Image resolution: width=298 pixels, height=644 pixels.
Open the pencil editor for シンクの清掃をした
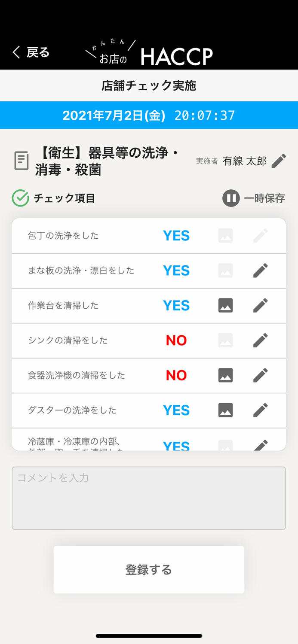(260, 340)
